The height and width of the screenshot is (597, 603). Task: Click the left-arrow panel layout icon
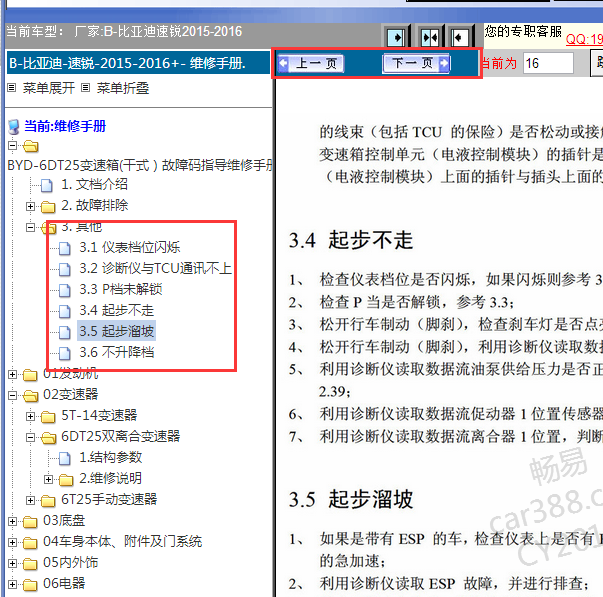tap(459, 37)
